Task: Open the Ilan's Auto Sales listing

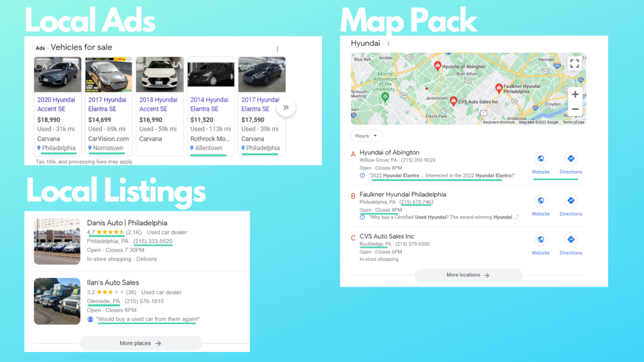Action: coord(113,283)
